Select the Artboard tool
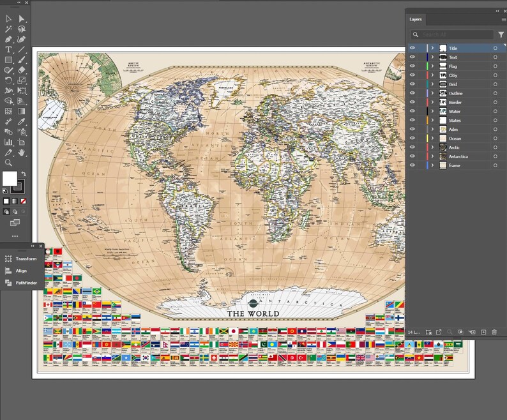 [21, 142]
